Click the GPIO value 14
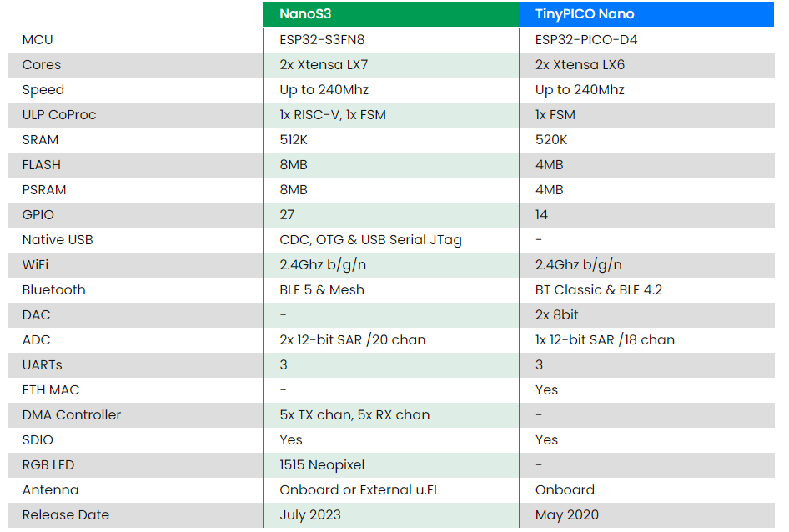The height and width of the screenshot is (532, 789). click(x=541, y=215)
